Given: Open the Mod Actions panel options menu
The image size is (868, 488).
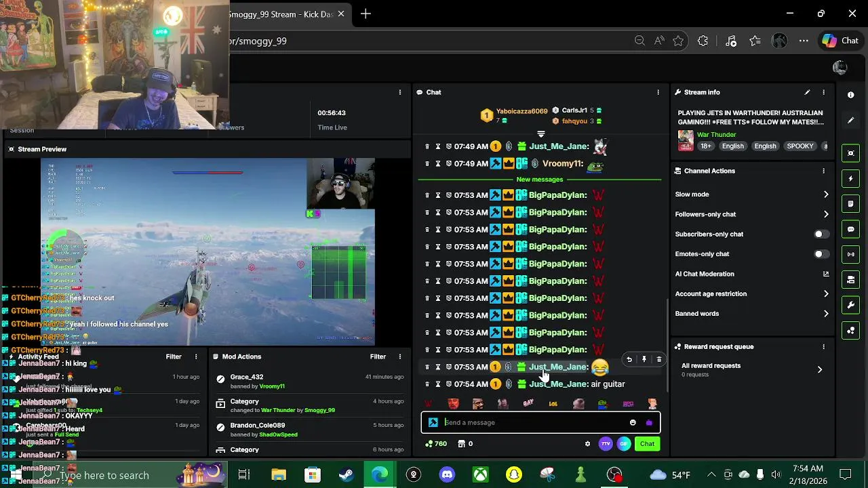Looking at the screenshot, I should 400,357.
